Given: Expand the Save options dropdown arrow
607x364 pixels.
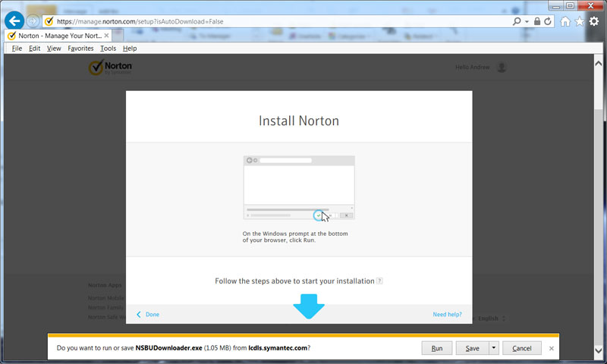Looking at the screenshot, I should [494, 348].
